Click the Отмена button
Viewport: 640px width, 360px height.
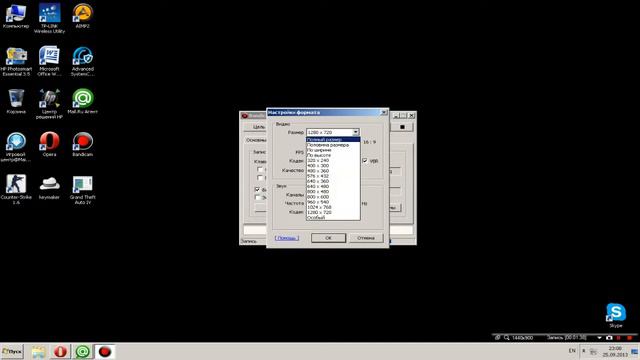pyautogui.click(x=366, y=238)
